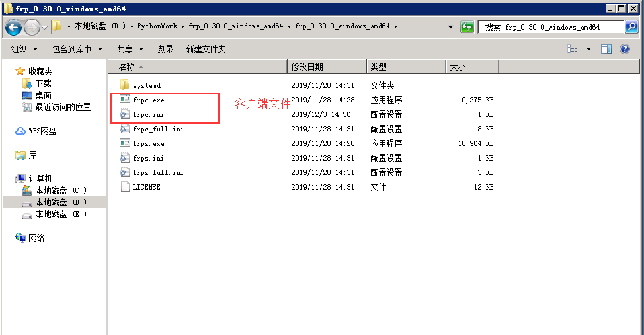This screenshot has width=644, height=335.
Task: Open 库 in the navigation pane
Action: pyautogui.click(x=32, y=155)
